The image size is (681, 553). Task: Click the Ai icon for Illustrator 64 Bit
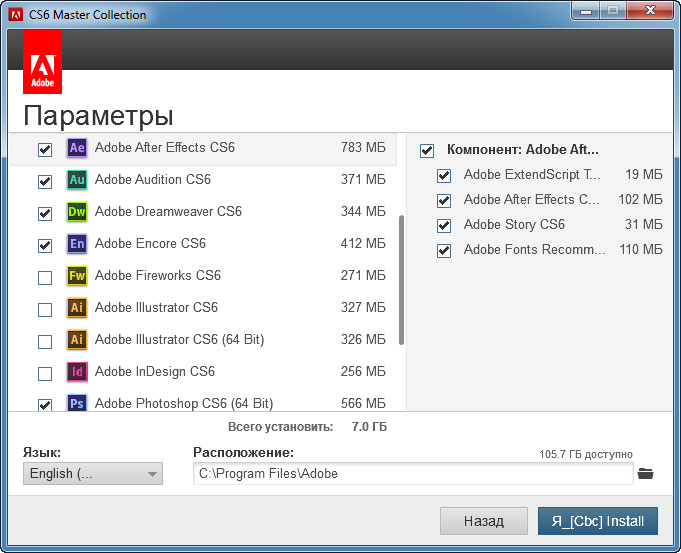[x=77, y=340]
